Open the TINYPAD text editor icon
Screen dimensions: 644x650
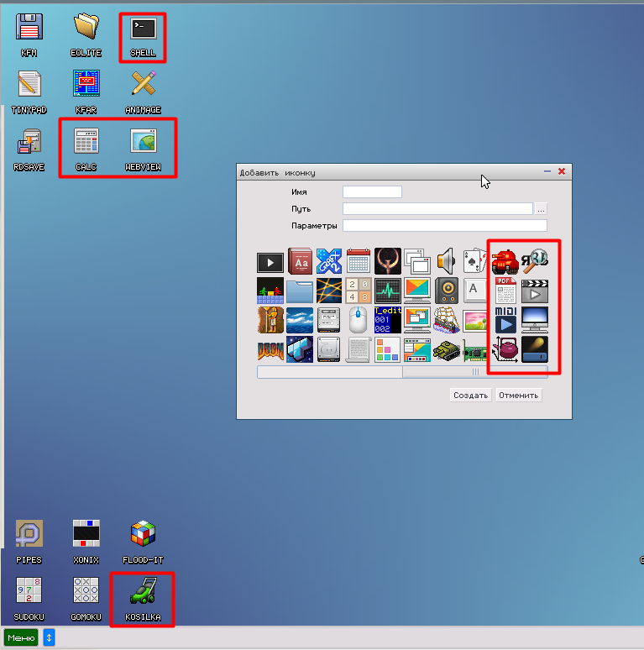[29, 92]
